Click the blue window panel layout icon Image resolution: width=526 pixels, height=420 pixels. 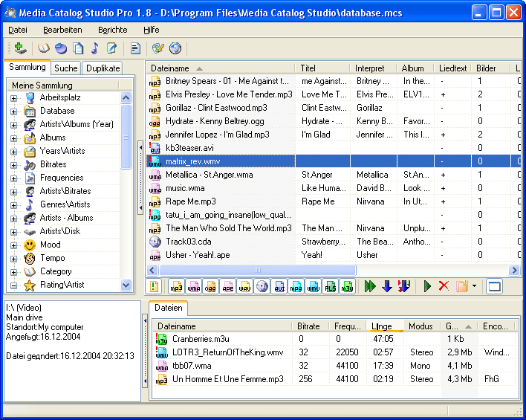495,287
